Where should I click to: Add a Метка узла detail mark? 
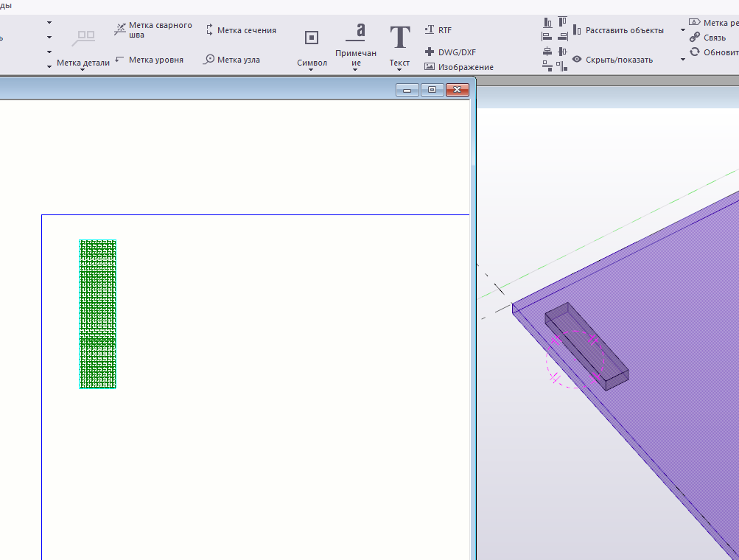[209, 60]
